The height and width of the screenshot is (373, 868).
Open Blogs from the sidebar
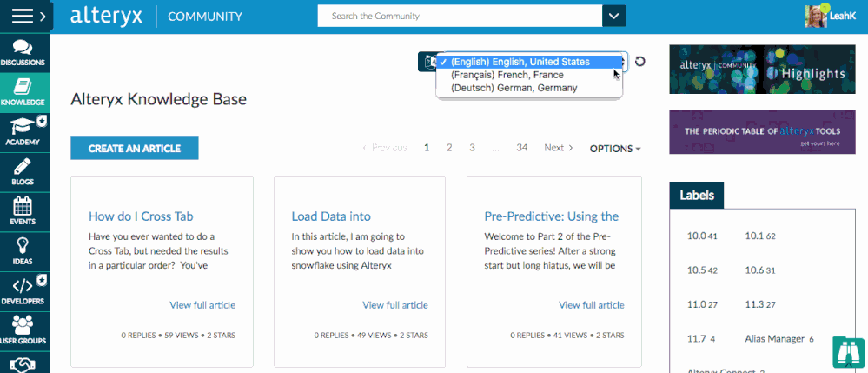click(x=23, y=172)
